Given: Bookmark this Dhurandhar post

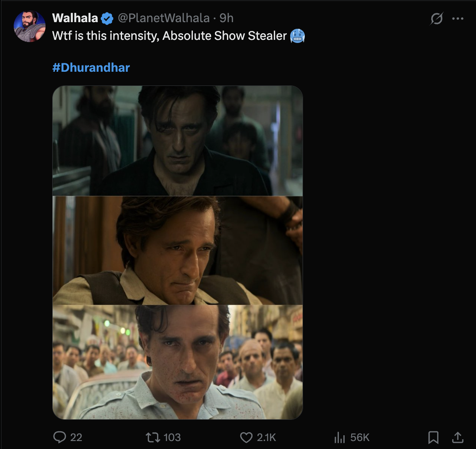Looking at the screenshot, I should click(434, 437).
